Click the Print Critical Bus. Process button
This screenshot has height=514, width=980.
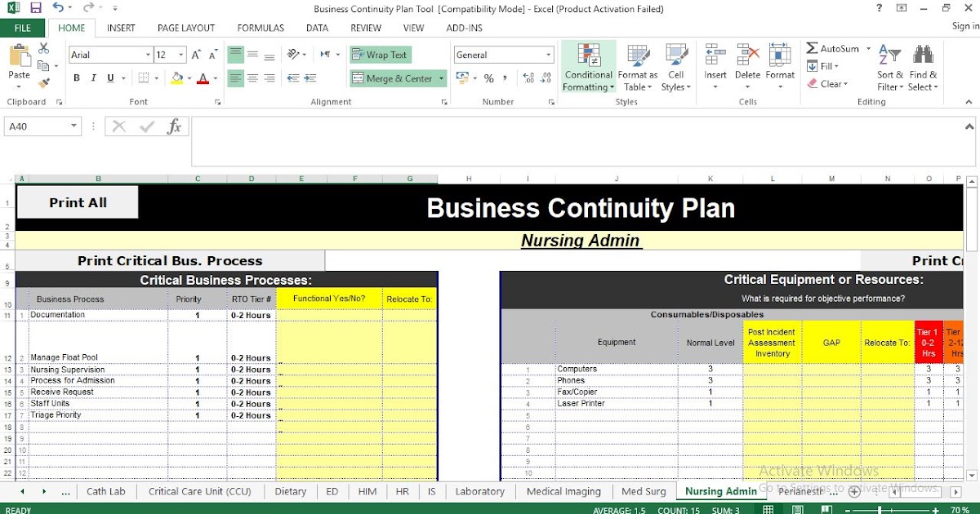tap(170, 261)
